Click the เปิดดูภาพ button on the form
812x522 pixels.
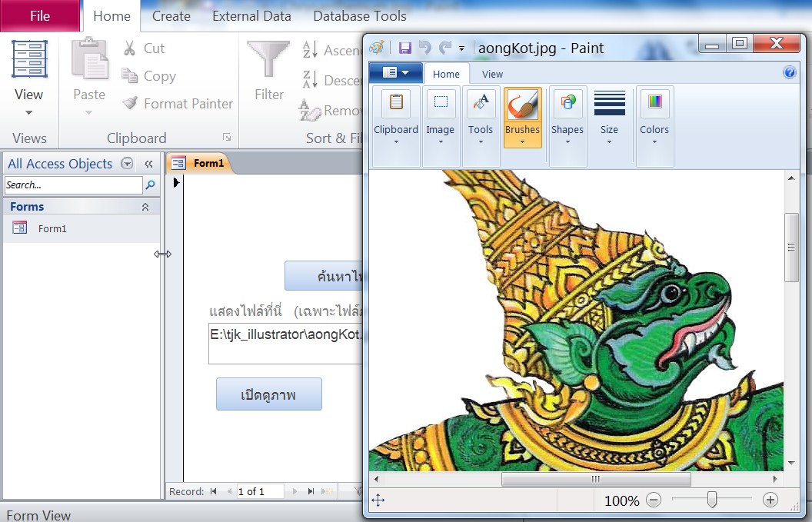[x=268, y=394]
